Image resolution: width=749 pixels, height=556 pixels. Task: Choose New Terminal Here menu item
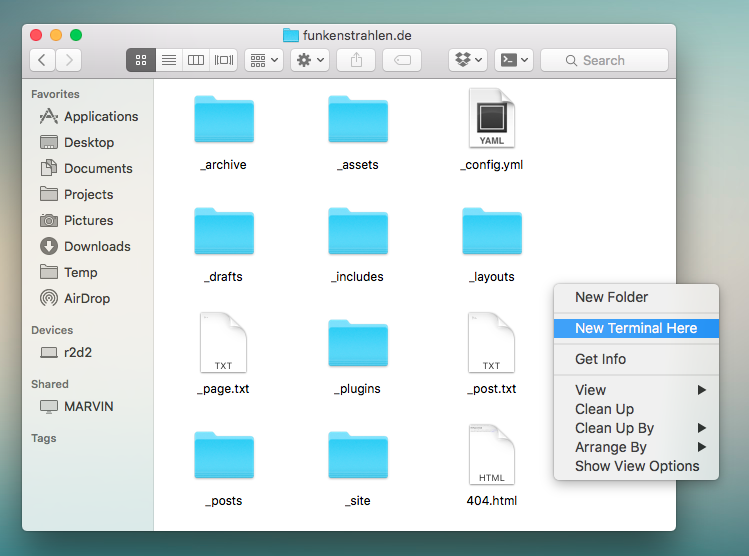tap(636, 328)
